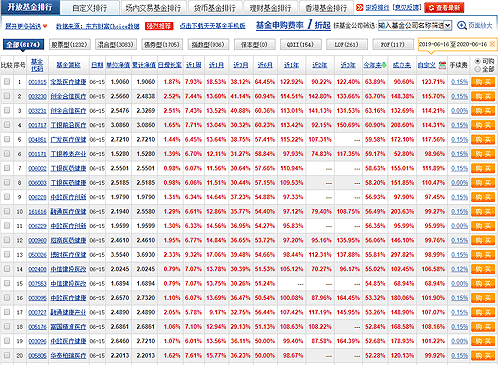Switch to the 货币基金排行 tab
Image resolution: width=500 pixels, height=365 pixels.
coord(215,8)
